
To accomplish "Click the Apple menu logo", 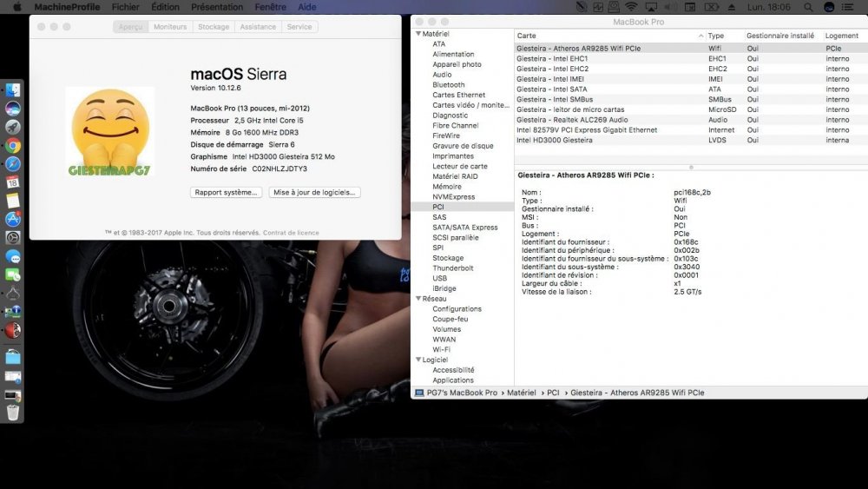I will tap(17, 7).
